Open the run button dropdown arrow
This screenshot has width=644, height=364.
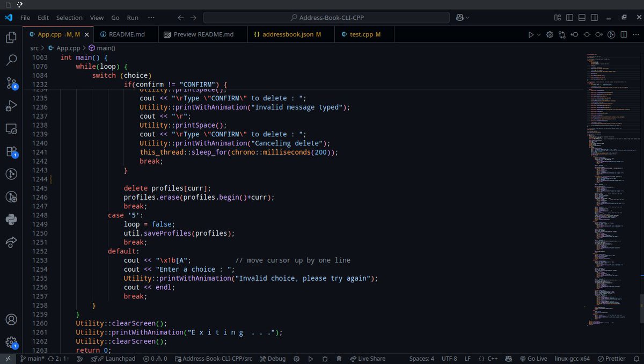[x=539, y=34]
